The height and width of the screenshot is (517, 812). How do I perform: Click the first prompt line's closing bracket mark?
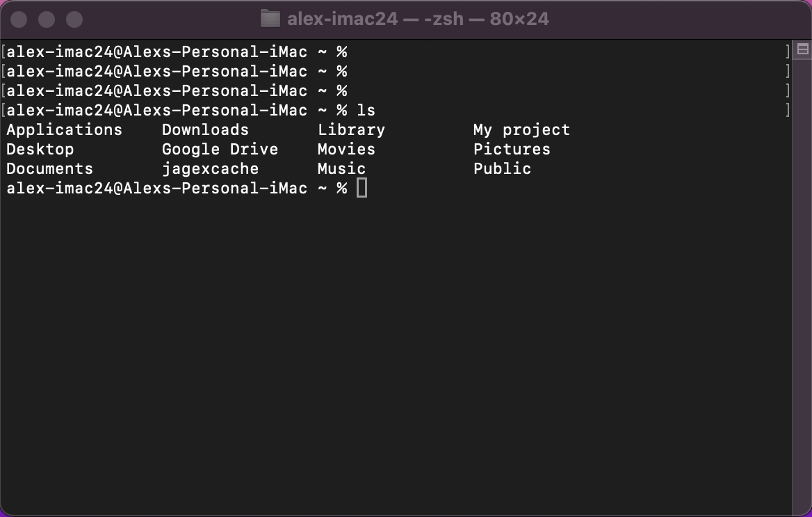[788, 51]
